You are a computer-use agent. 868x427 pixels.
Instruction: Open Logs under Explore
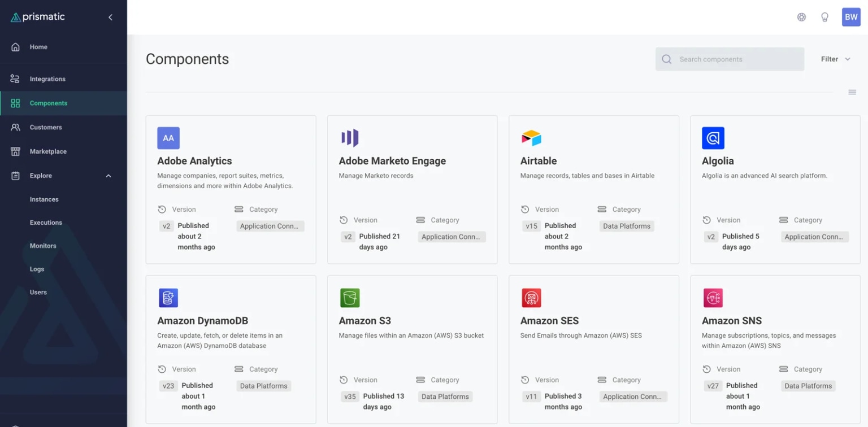click(37, 269)
